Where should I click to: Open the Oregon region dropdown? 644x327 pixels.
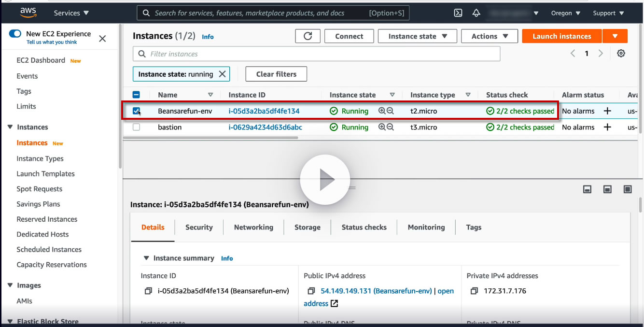coord(566,13)
